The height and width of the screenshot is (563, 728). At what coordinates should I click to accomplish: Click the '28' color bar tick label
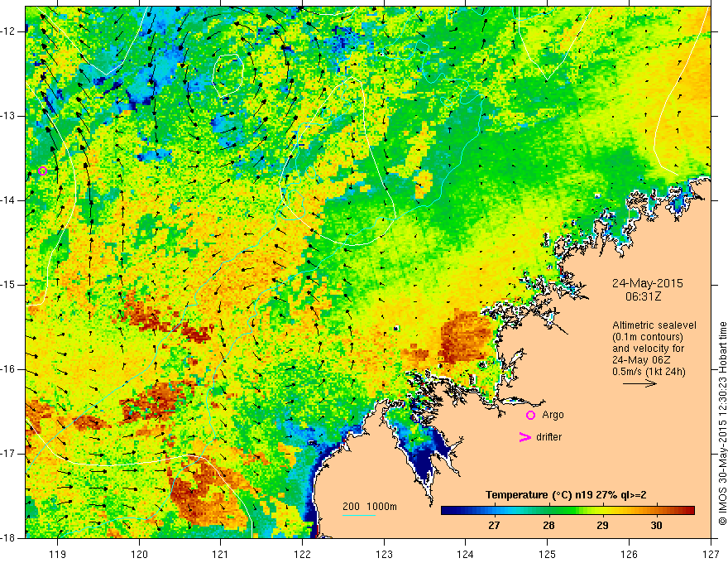[x=548, y=526]
